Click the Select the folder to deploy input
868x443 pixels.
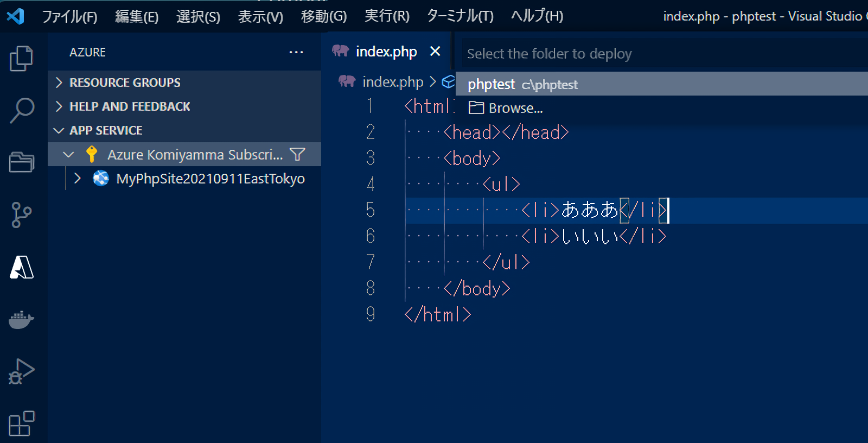651,54
